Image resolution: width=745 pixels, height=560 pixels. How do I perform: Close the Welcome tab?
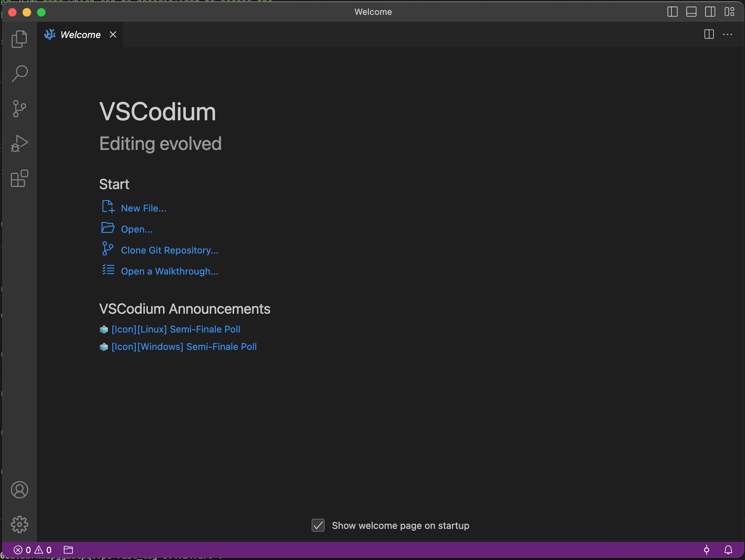click(113, 34)
